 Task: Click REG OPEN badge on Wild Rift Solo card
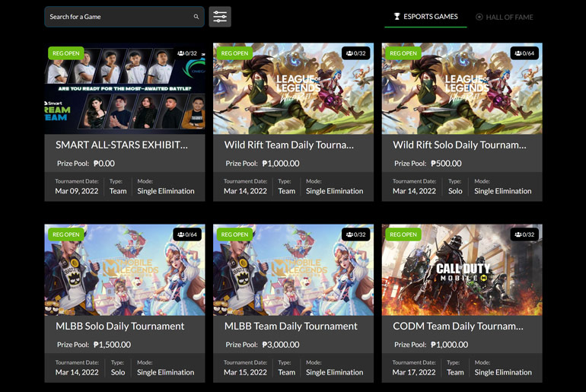403,53
